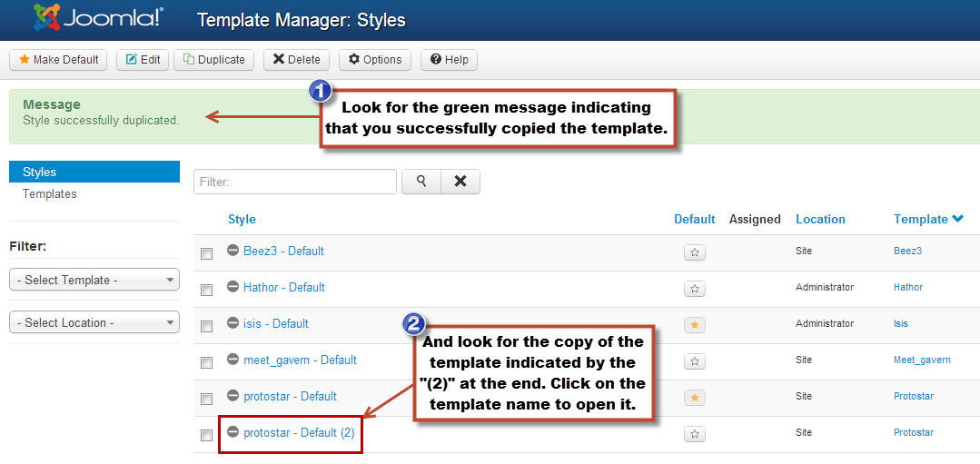This screenshot has width=980, height=464.
Task: Open the protostar - Default (2) style
Action: tap(299, 432)
